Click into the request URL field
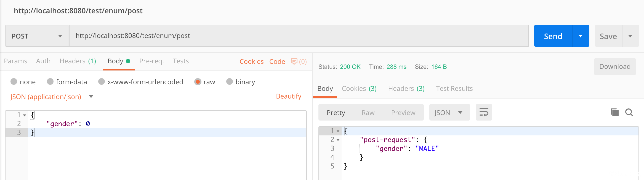 (298, 36)
